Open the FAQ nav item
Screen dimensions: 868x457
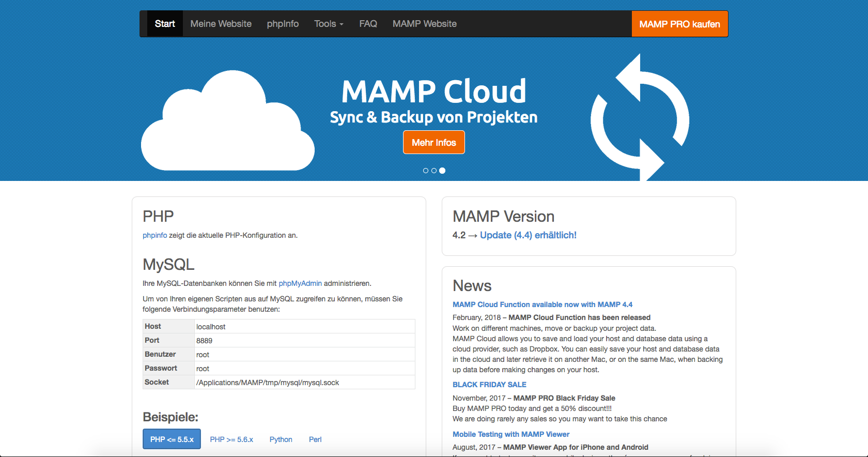click(368, 24)
